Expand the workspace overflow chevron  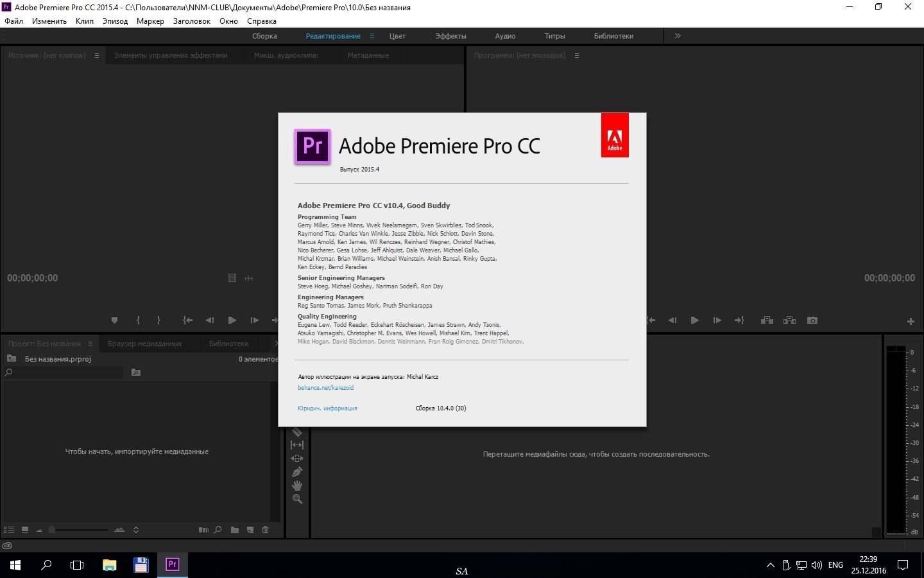678,36
